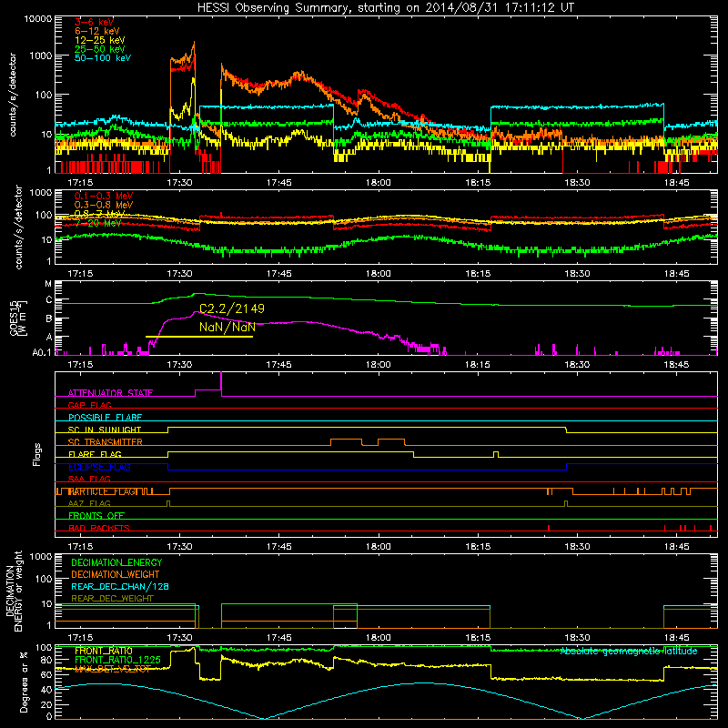Click the yellow flare interval bar in GOES panel
The image size is (728, 728).
[x=199, y=336]
